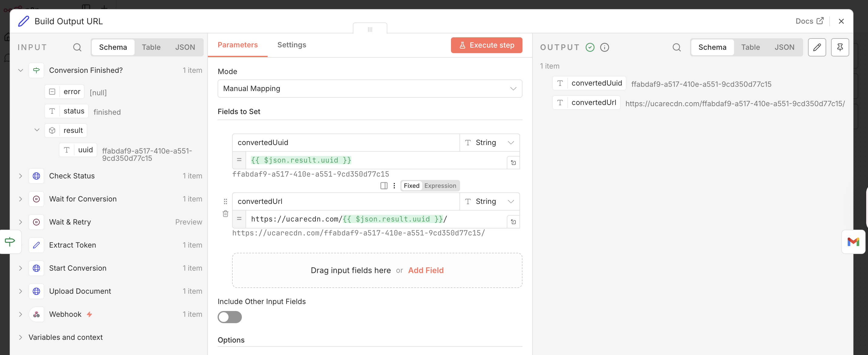Screen dimensions: 868x355
Task: Open the Mode dropdown Manual Mapping
Action: tap(370, 88)
